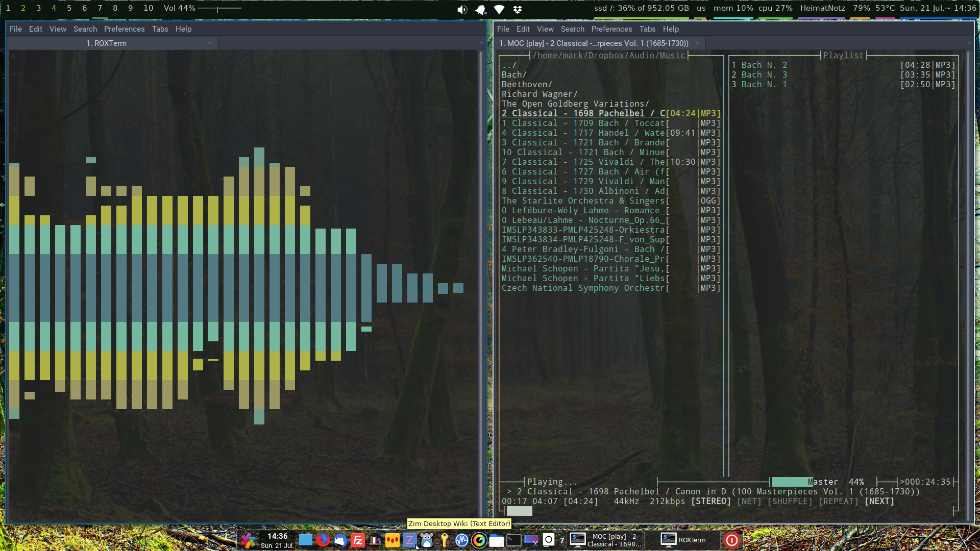The height and width of the screenshot is (551, 980).
Task: Select Bach N. 3 in the Playlist
Action: [764, 74]
